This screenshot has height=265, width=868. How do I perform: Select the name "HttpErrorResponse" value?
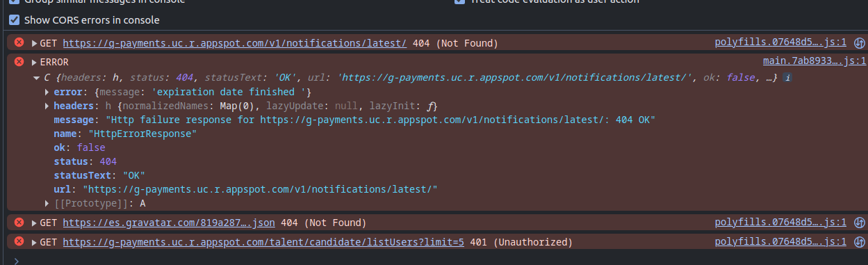[x=142, y=134]
